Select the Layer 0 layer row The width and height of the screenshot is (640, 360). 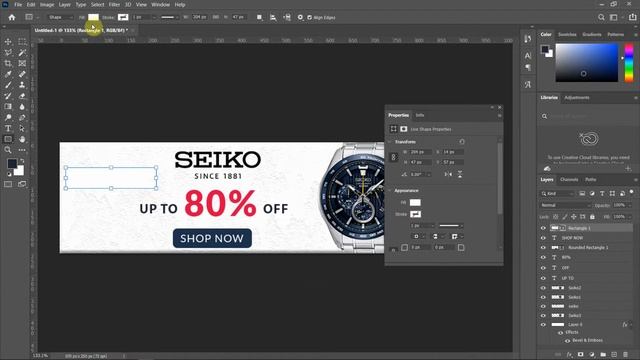click(586, 324)
